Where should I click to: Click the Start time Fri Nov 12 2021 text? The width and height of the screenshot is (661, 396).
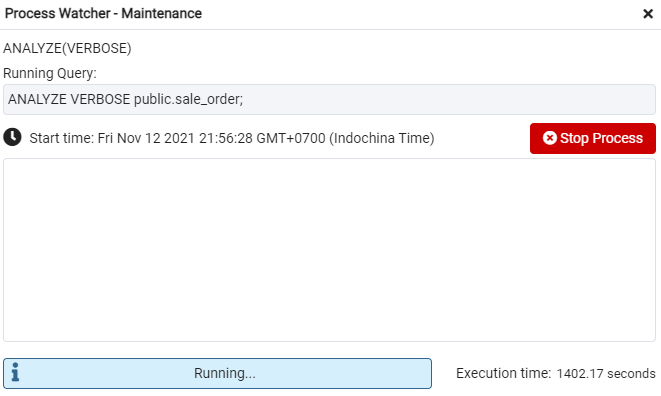coord(232,138)
